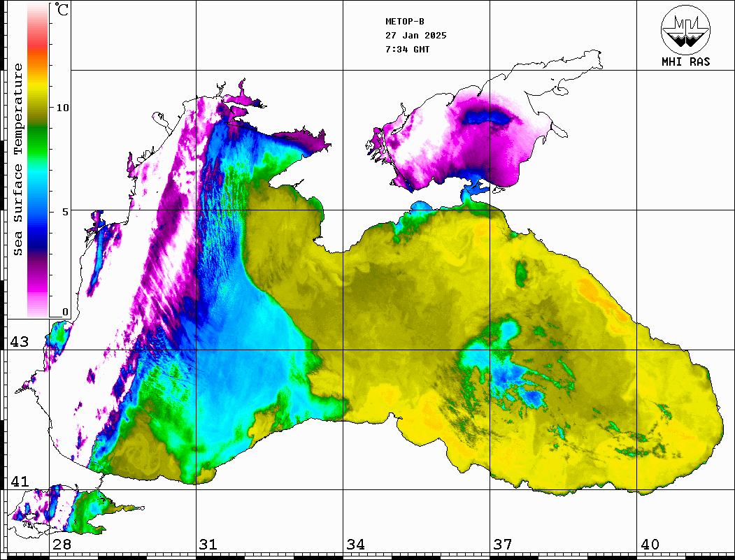Click the 'MHI RAS' caption text
Image resolution: width=735 pixels, height=560 pixels.
tap(686, 62)
